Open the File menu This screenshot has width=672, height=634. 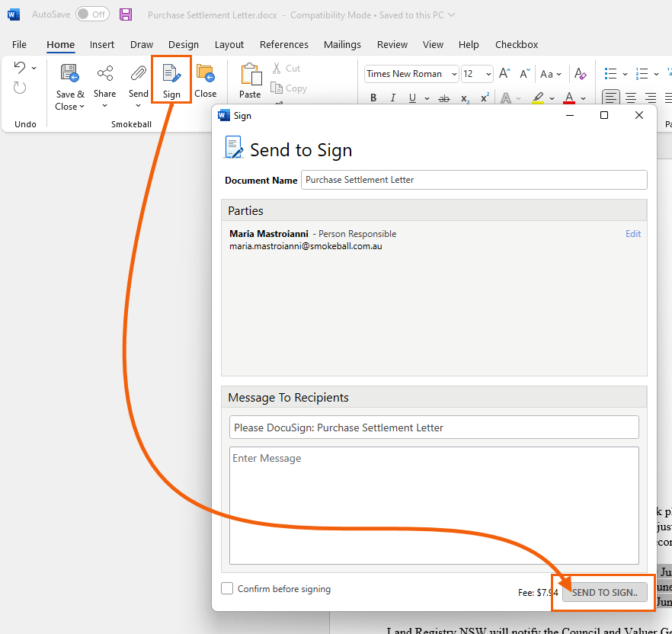click(19, 45)
